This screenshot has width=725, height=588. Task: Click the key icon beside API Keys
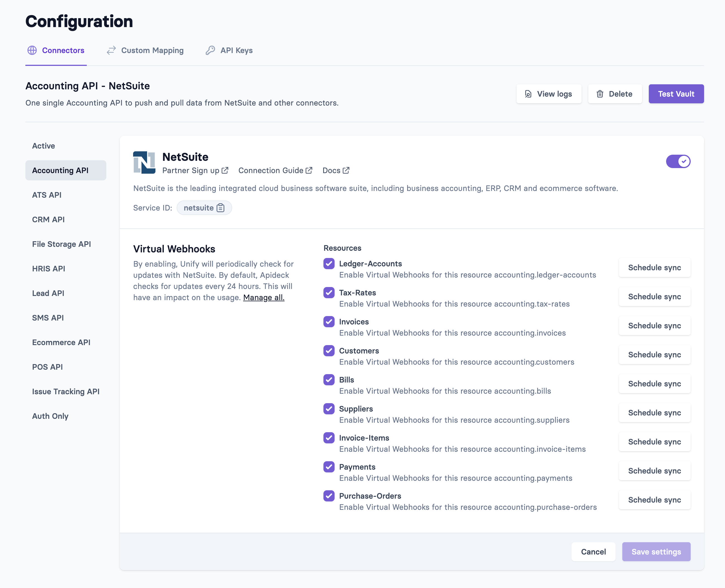pos(210,51)
